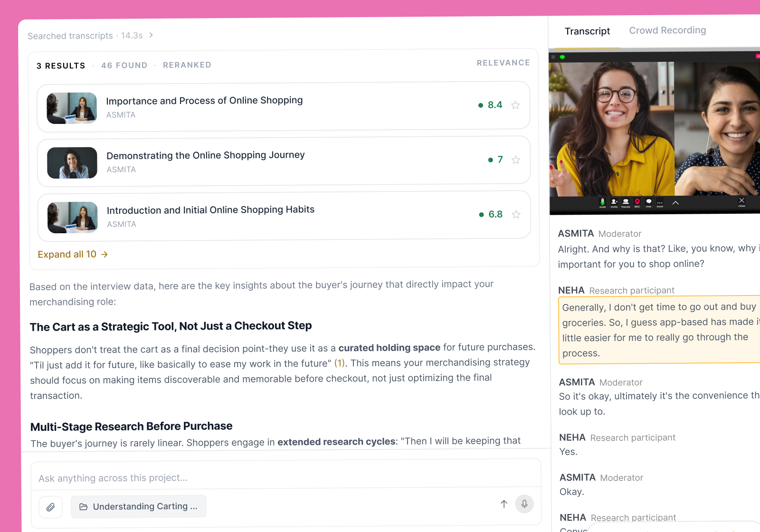760x532 pixels.
Task: Click the REC record icon in video
Action: pyautogui.click(x=637, y=202)
